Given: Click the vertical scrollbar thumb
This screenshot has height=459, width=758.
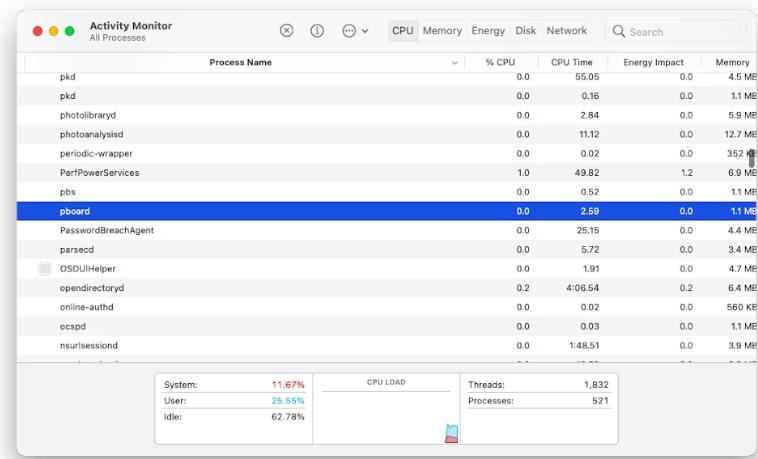Looking at the screenshot, I should coord(752,158).
